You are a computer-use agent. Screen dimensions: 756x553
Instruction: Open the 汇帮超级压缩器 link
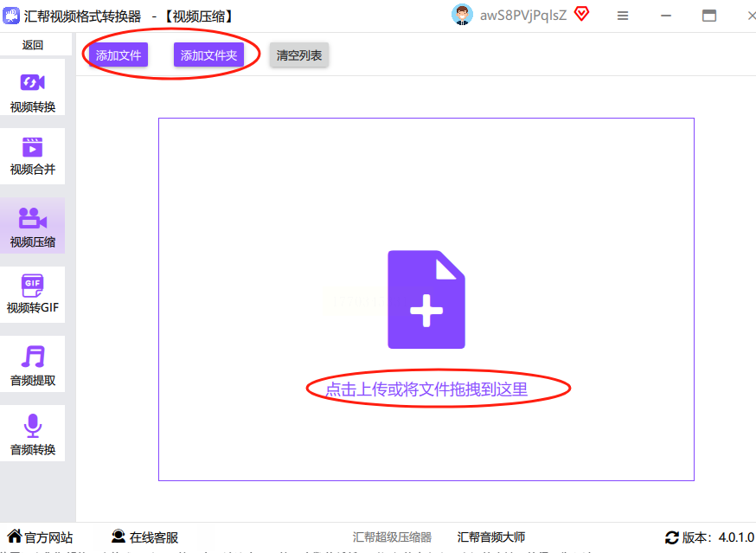392,537
